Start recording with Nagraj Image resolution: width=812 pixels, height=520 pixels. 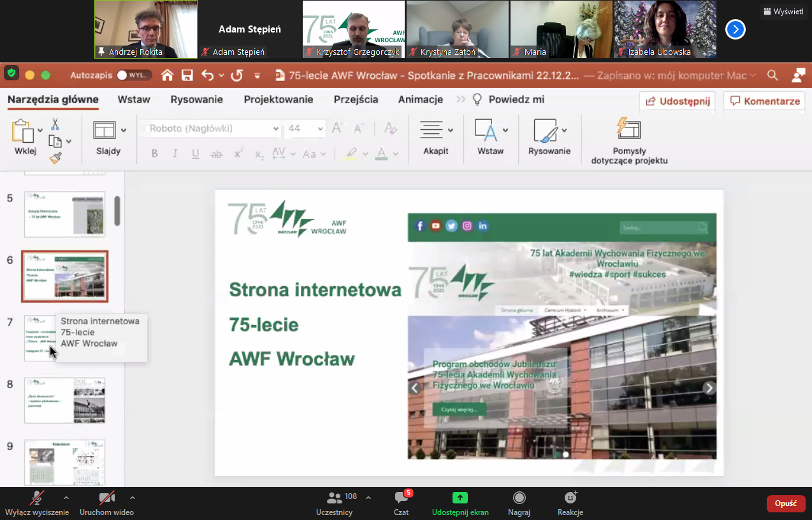point(519,503)
